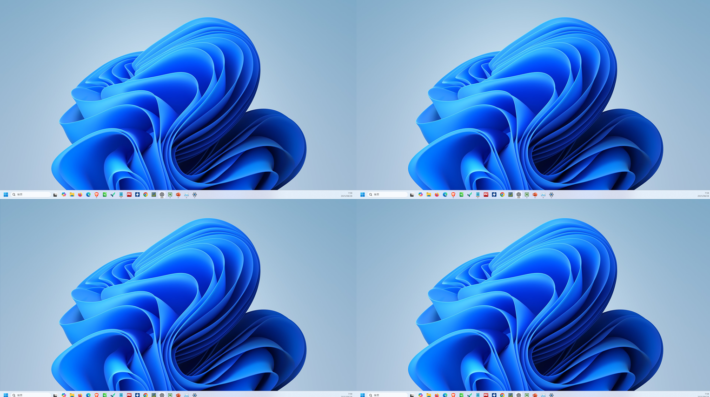Open blue checkmark app on upper-right taskbar
710x397 pixels.
(470, 195)
